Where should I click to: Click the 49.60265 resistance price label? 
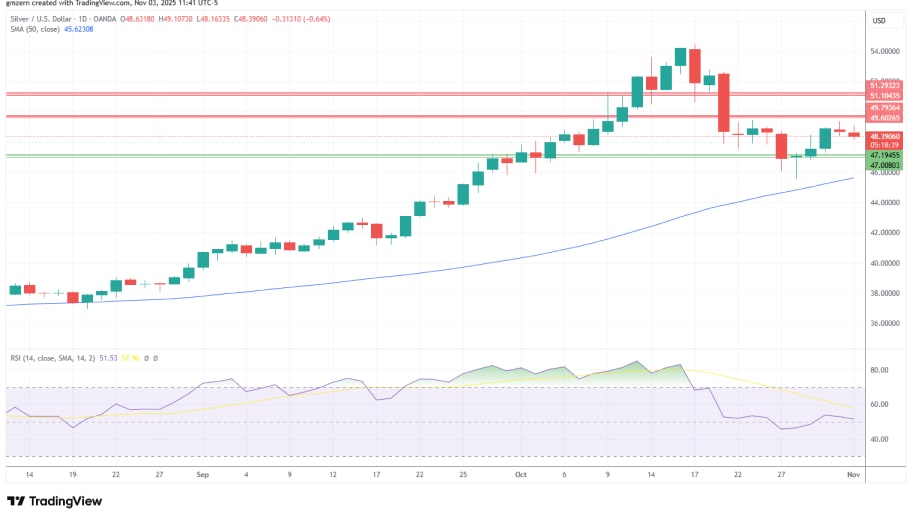[885, 117]
